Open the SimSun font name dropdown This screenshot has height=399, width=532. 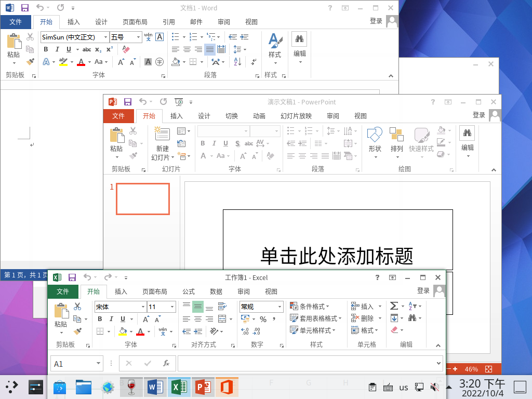[105, 37]
